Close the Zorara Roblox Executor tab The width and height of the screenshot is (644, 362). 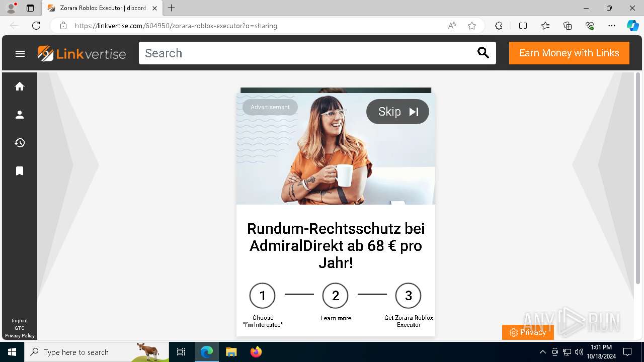click(154, 8)
